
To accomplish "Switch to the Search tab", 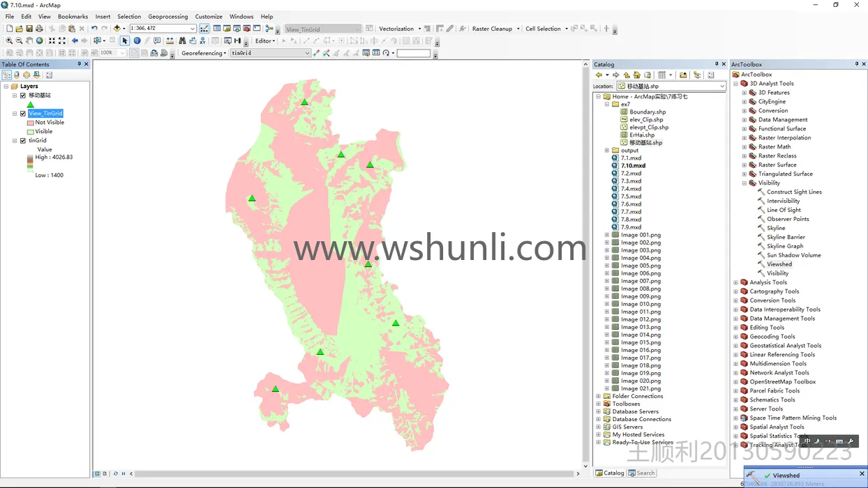I will 641,473.
